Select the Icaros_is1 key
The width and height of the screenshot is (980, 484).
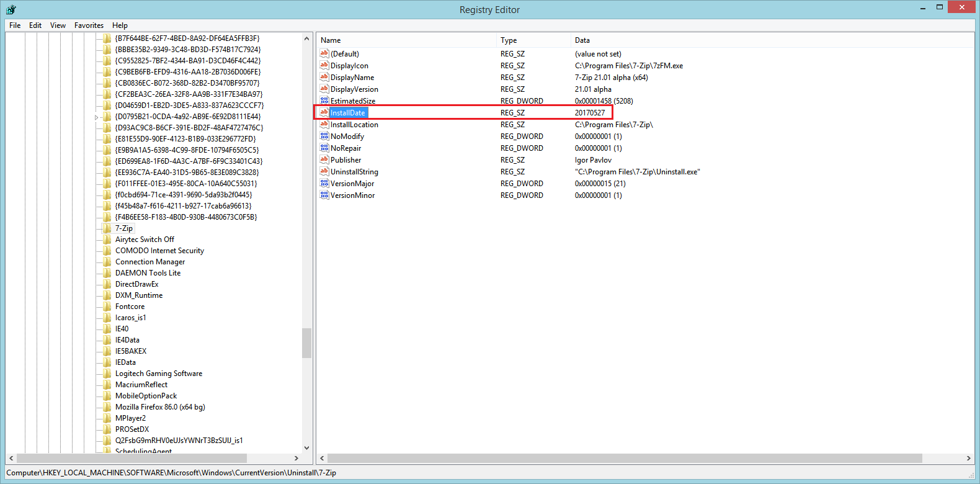point(131,318)
